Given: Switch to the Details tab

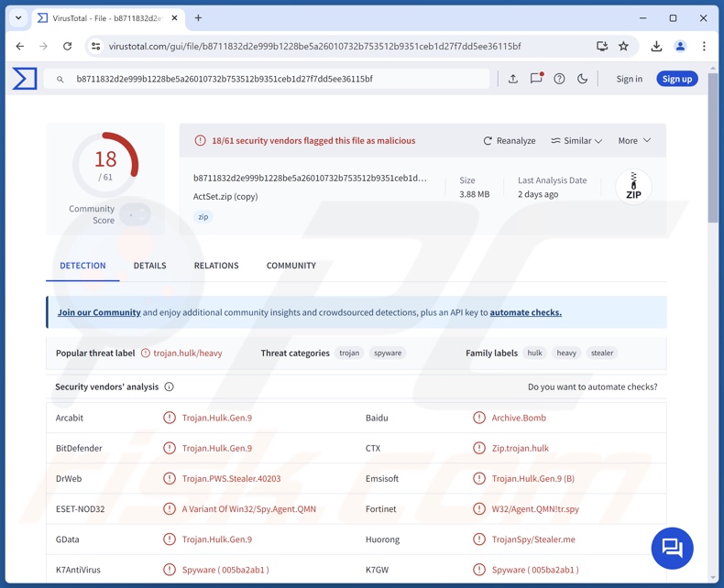Looking at the screenshot, I should point(149,266).
